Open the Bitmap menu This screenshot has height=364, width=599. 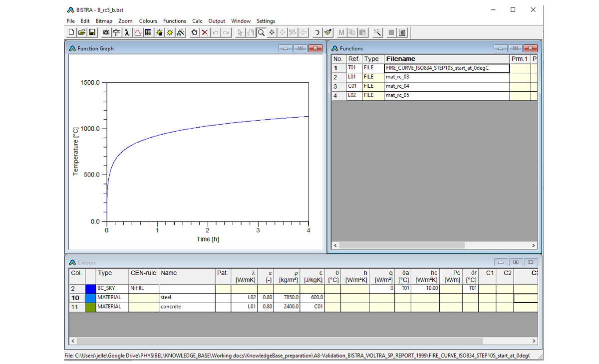pos(104,21)
